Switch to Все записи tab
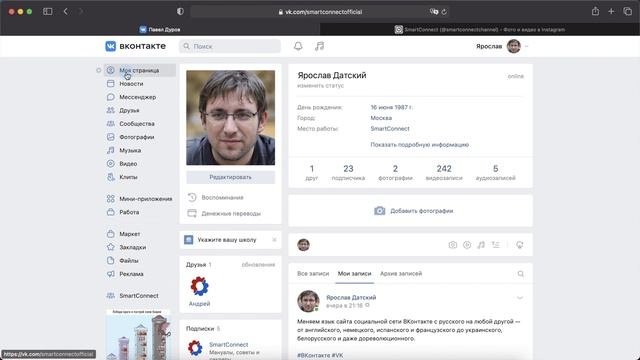This screenshot has width=640, height=360. [x=313, y=273]
